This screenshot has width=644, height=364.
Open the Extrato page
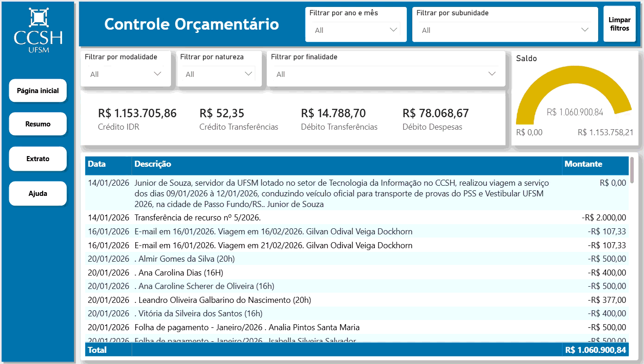coord(38,159)
